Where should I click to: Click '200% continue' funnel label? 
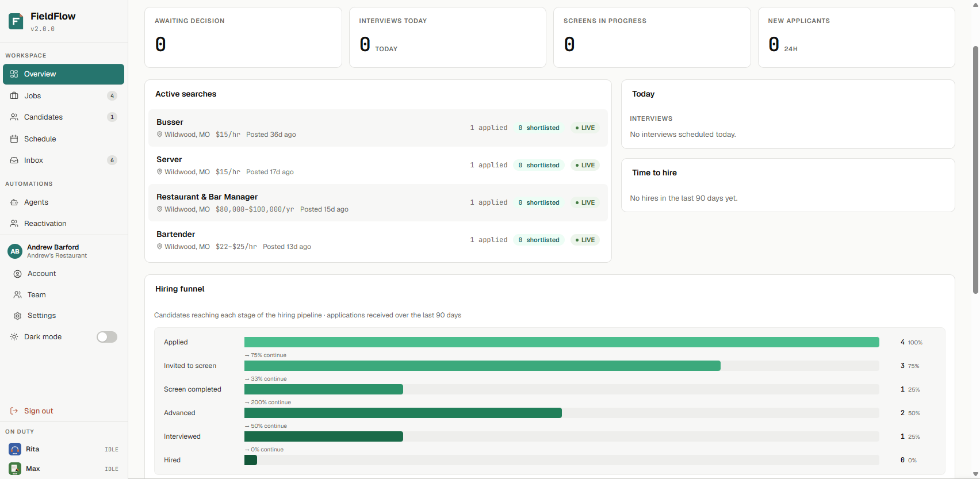(268, 403)
